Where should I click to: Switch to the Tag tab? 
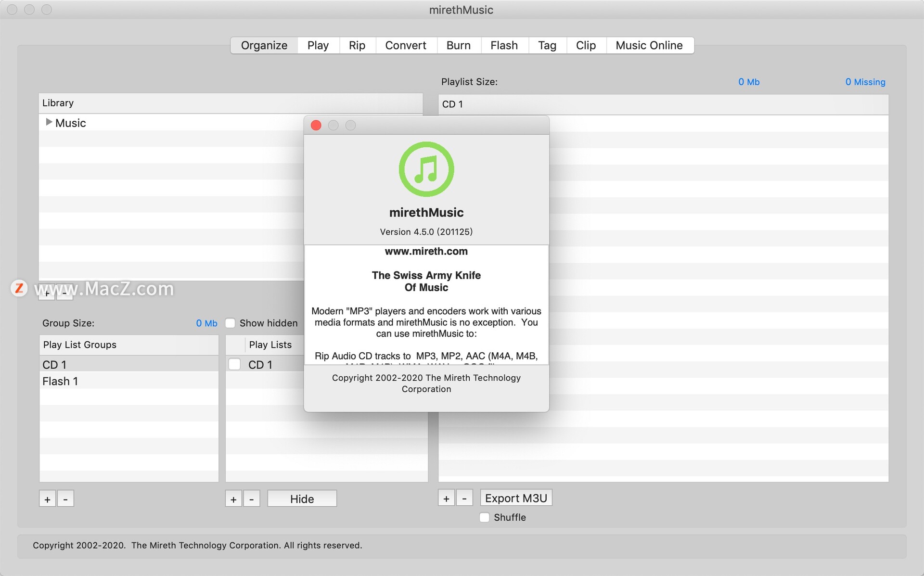(547, 45)
